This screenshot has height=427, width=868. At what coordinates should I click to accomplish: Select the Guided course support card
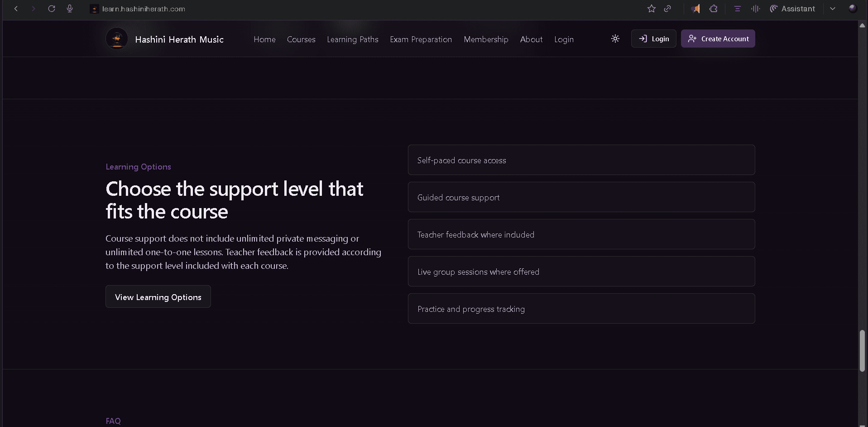581,197
